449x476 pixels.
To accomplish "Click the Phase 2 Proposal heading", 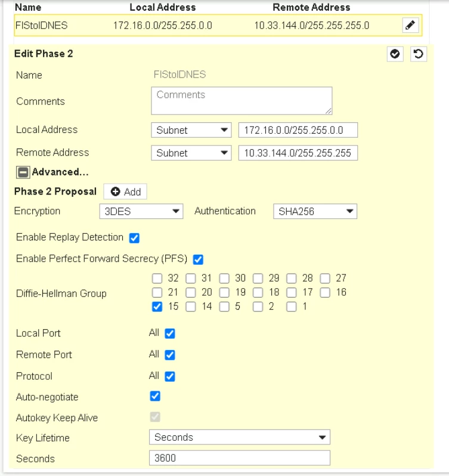I will [55, 191].
